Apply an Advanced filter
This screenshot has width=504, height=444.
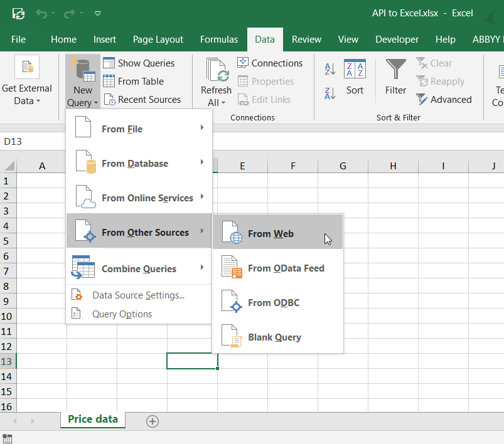[x=444, y=99]
